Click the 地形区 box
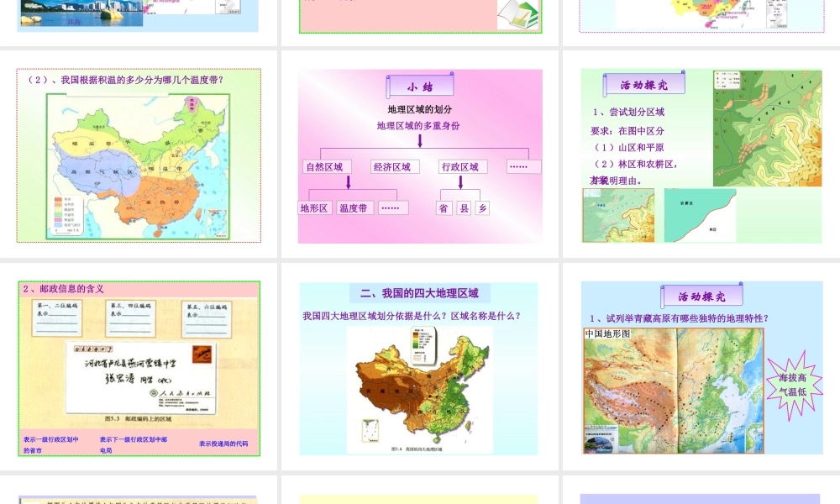 click(x=316, y=207)
